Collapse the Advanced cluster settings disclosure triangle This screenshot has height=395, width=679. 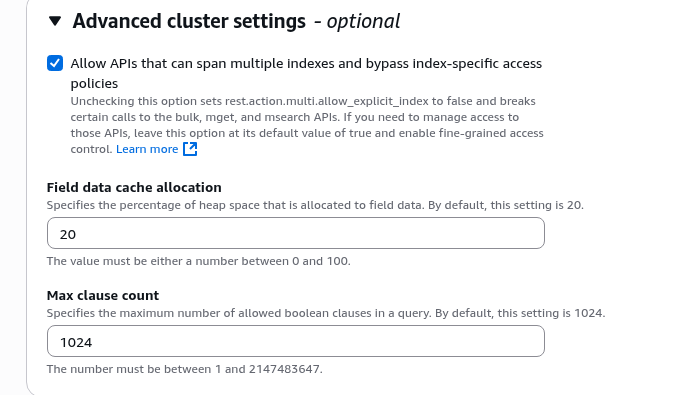coord(55,21)
